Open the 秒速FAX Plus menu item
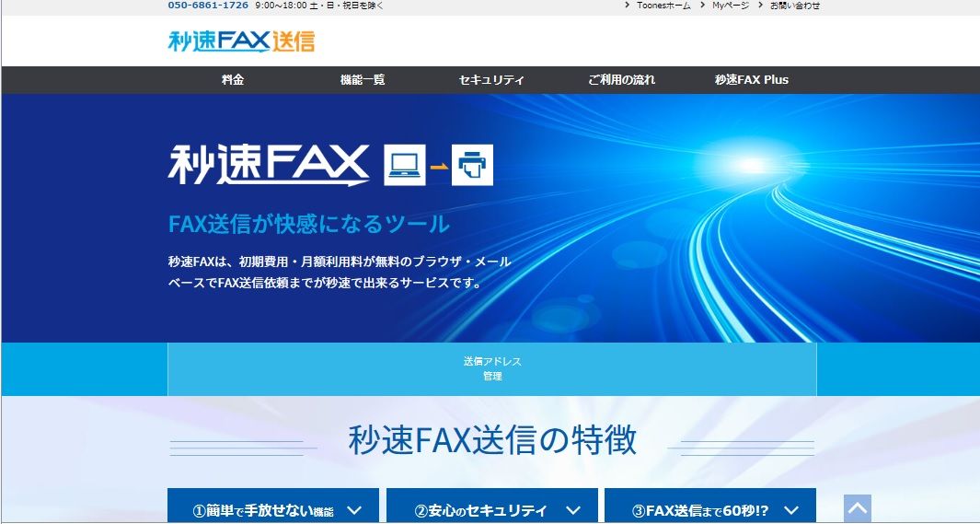 (x=751, y=80)
